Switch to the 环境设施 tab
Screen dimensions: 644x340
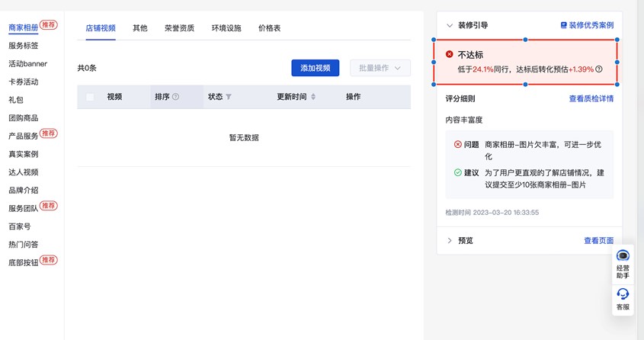coord(226,28)
